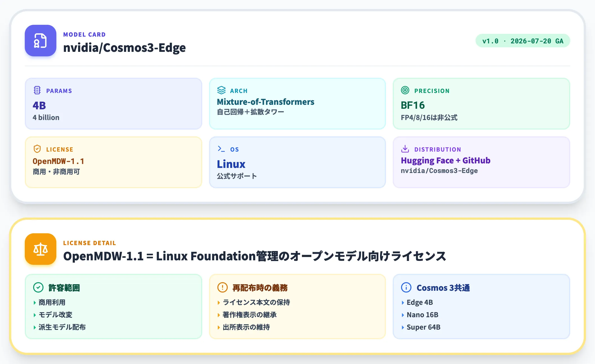Click the orange scales license icon
The height and width of the screenshot is (364, 595).
coord(40,249)
